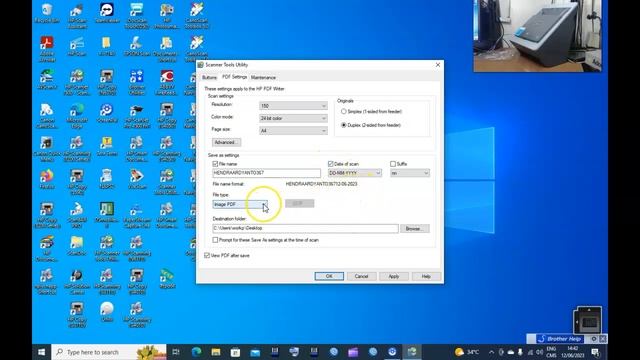This screenshot has height=360, width=640.
Task: Open the notification center icon
Action: click(596, 352)
